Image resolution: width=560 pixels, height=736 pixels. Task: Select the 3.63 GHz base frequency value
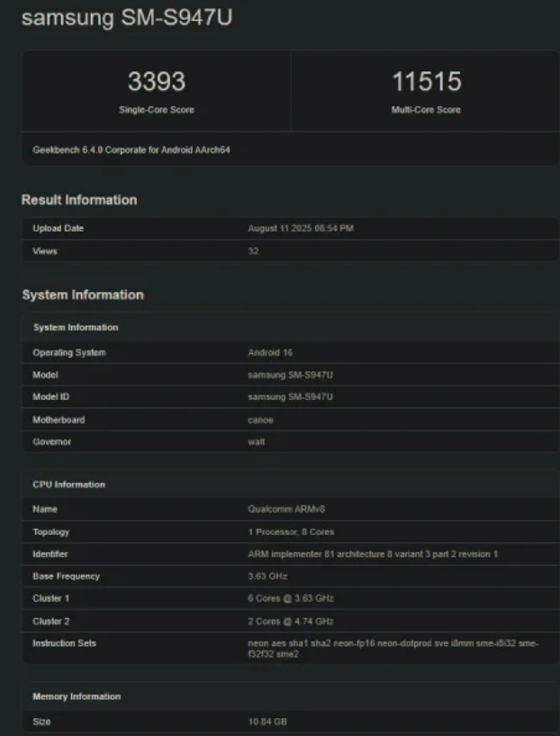click(267, 577)
